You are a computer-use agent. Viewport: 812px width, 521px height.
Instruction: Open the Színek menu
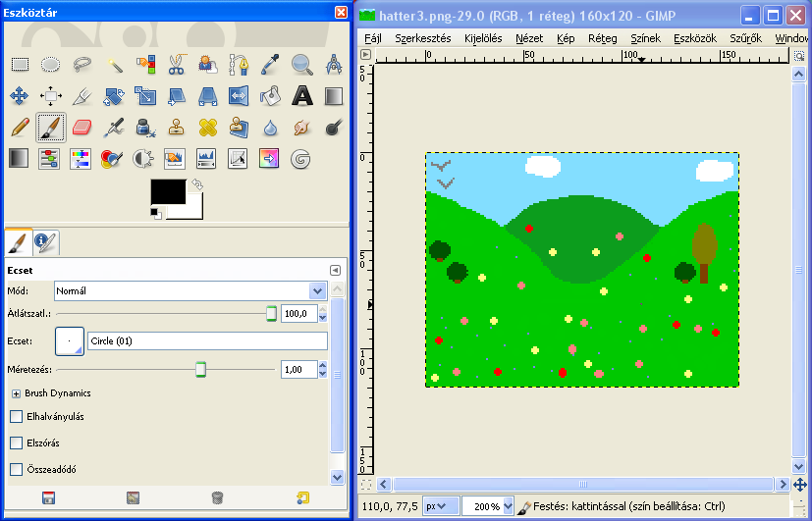(x=645, y=38)
